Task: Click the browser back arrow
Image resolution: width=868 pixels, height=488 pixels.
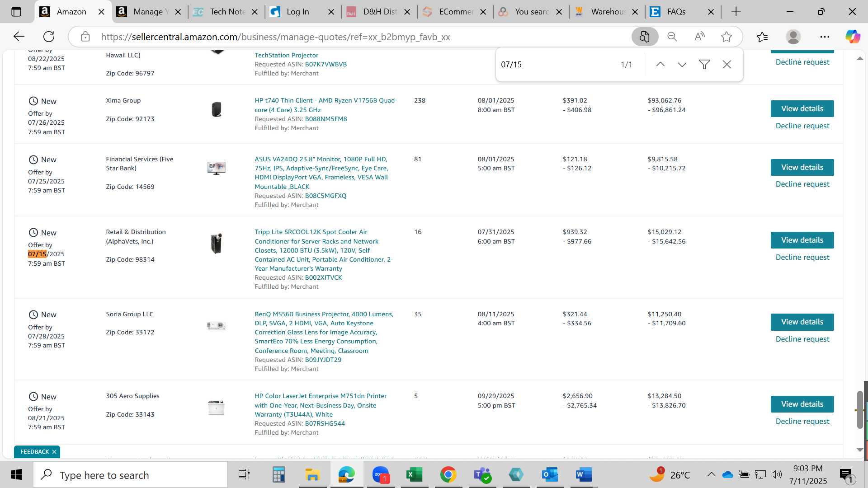Action: point(19,37)
